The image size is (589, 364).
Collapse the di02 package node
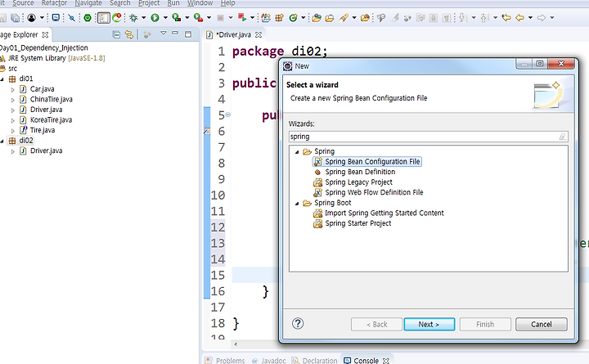[2, 142]
